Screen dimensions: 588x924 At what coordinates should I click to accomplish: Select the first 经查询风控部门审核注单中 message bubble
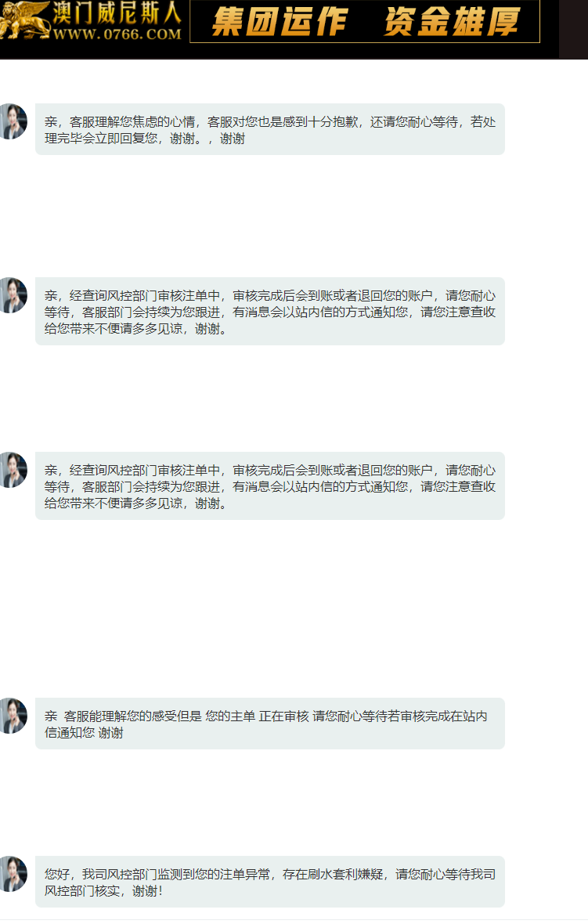270,311
